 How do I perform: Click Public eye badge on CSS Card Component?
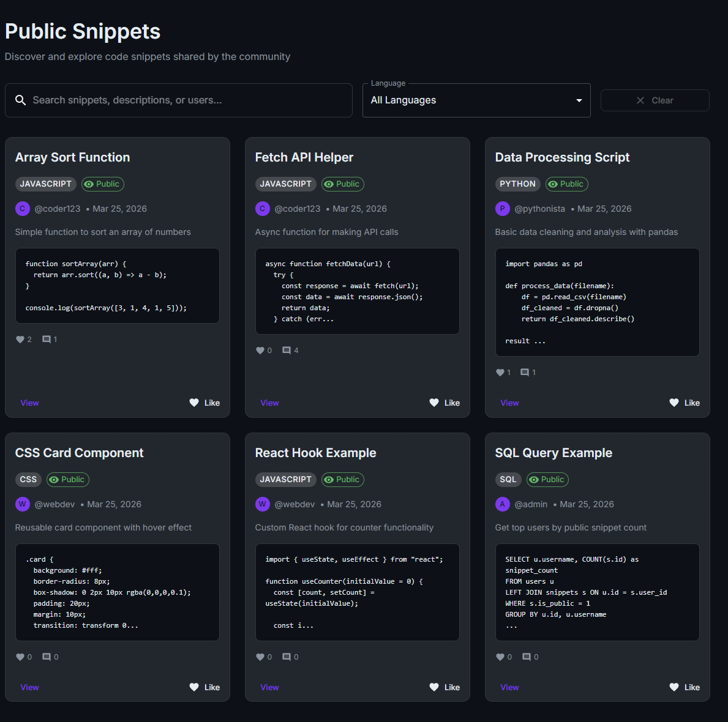click(x=68, y=480)
